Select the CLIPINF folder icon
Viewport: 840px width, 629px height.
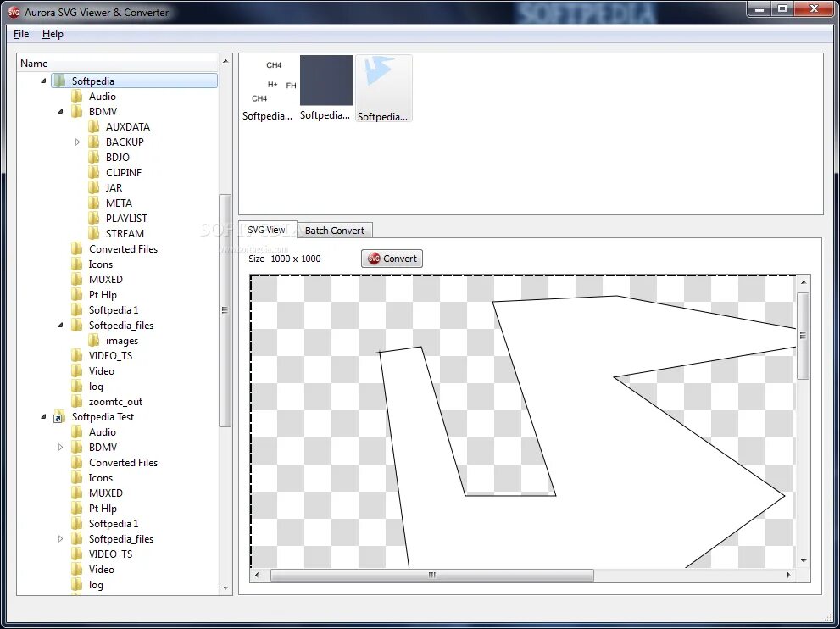[93, 173]
